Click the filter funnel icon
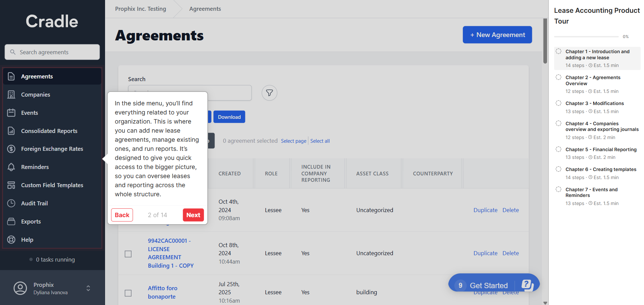 (x=269, y=93)
